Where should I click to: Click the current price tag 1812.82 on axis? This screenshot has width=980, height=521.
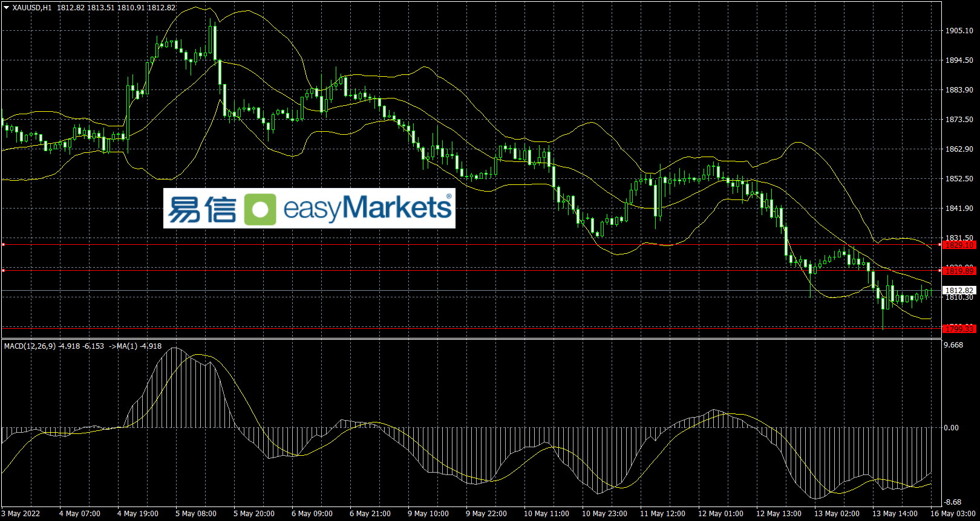pos(959,291)
